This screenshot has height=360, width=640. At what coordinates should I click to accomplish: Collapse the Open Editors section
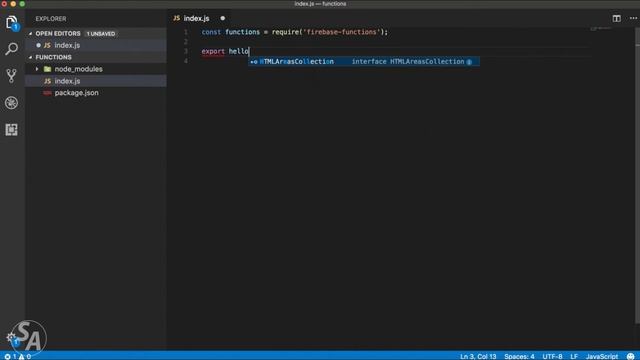pyautogui.click(x=31, y=33)
